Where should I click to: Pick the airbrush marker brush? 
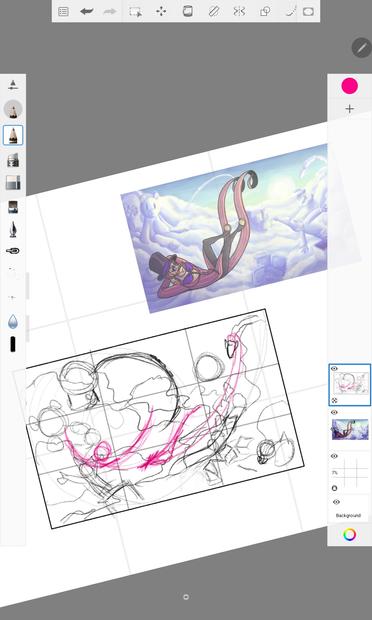point(13,160)
